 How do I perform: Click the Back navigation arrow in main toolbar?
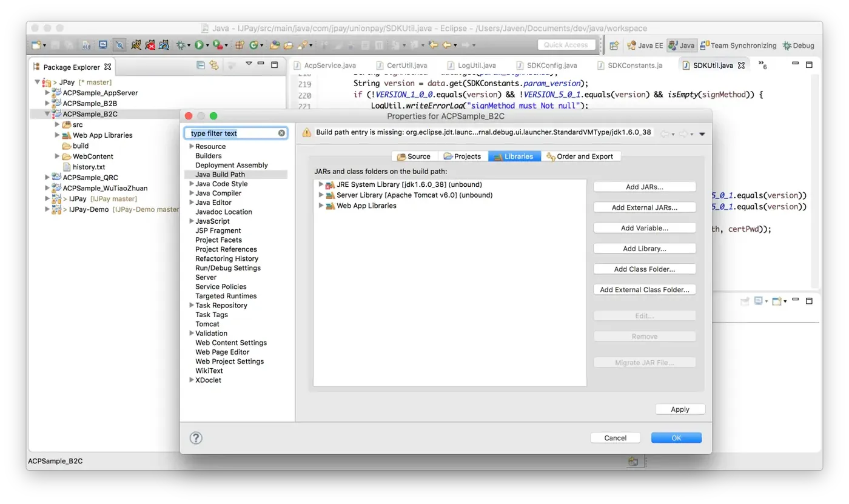[x=447, y=45]
